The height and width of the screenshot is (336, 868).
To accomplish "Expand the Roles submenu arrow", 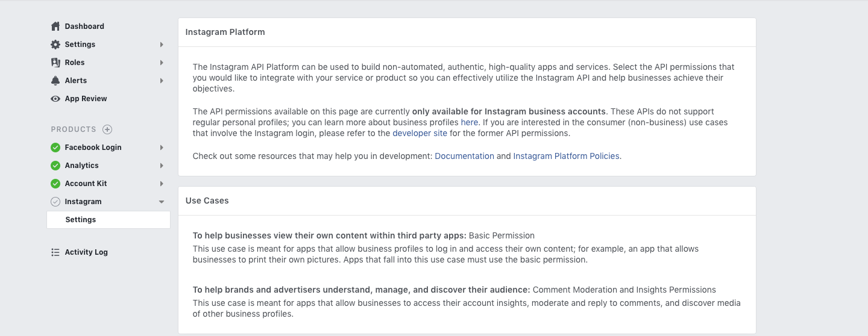I will (x=162, y=63).
